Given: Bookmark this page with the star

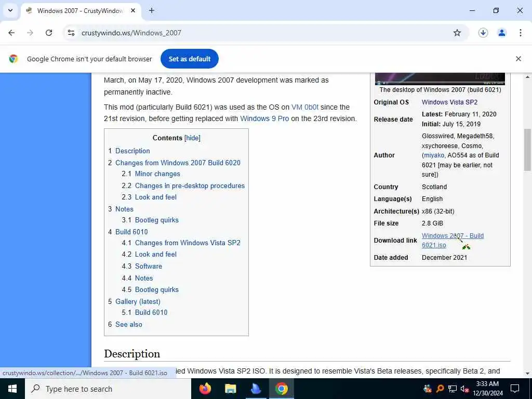Looking at the screenshot, I should (x=457, y=33).
